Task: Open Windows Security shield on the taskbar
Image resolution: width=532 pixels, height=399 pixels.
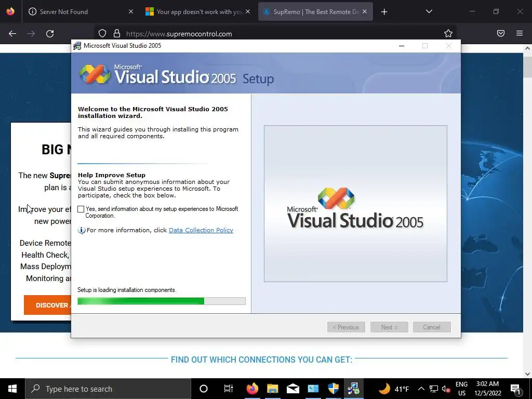Action: pyautogui.click(x=334, y=389)
